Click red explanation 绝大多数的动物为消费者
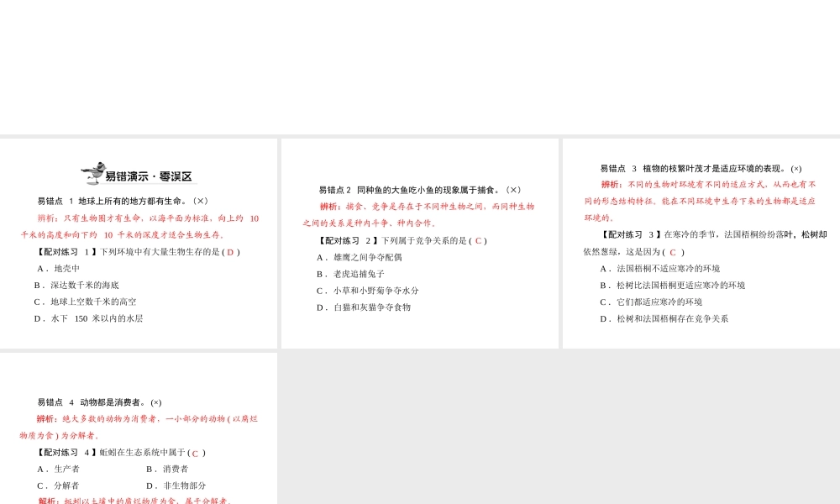This screenshot has width=840, height=504. (139, 427)
